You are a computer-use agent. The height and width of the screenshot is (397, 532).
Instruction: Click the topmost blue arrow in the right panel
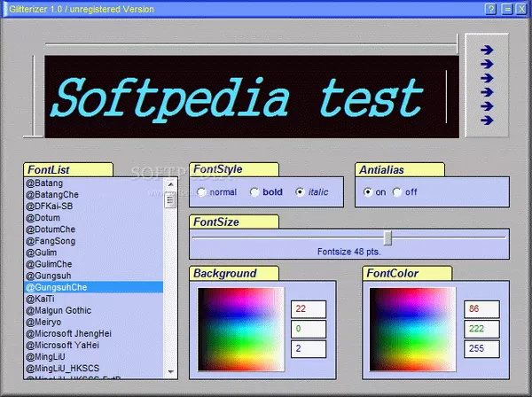487,50
